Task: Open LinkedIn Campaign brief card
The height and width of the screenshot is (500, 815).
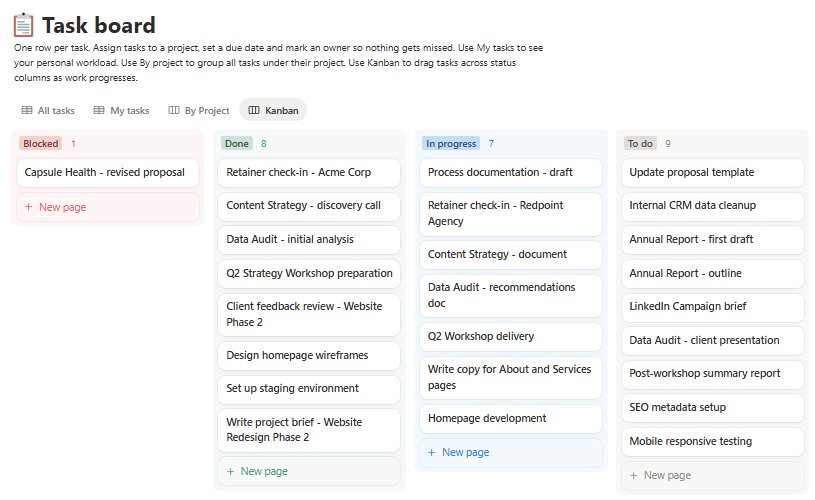Action: [x=713, y=307]
